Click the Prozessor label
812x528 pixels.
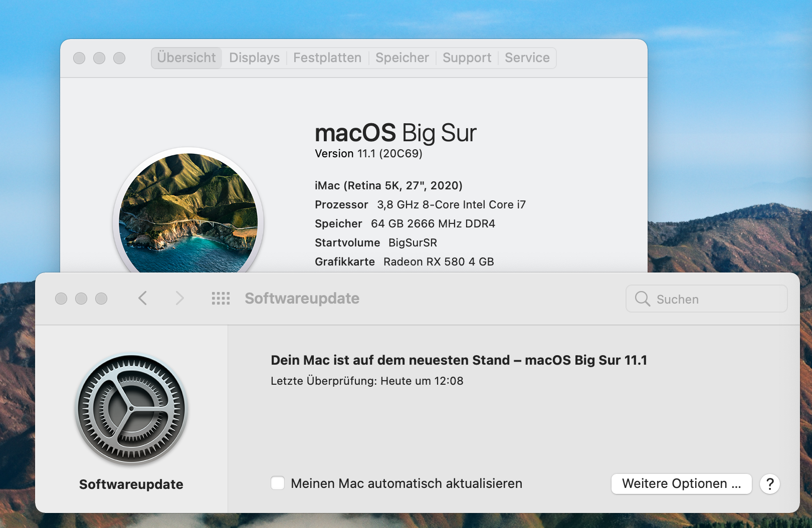tap(341, 205)
